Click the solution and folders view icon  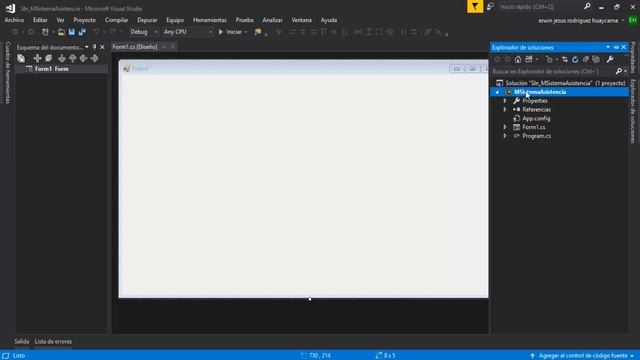(x=529, y=60)
